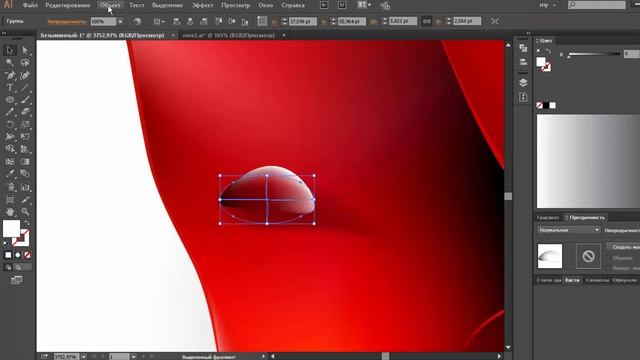Image resolution: width=640 pixels, height=360 pixels.
Task: Select the Ellipse shape tool
Action: pyautogui.click(x=10, y=100)
